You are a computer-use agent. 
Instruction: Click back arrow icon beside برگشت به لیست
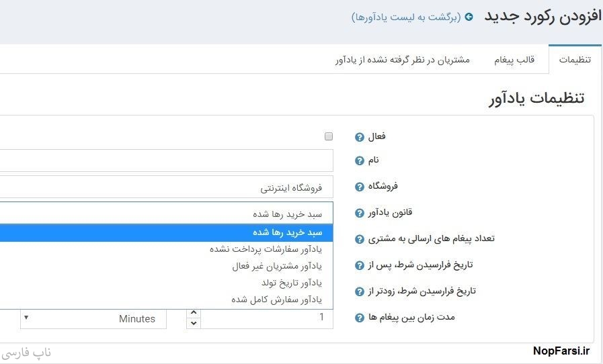[469, 17]
